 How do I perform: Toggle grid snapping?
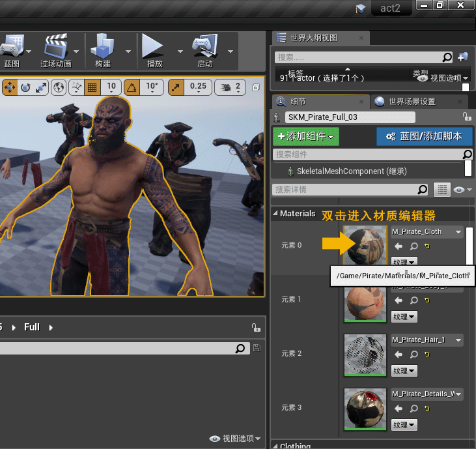92,88
